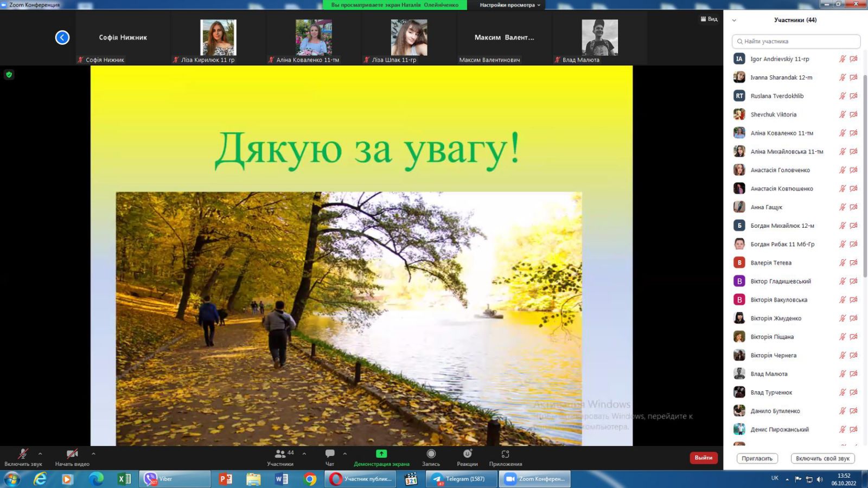
Task: Select participant Богдан Рибак 11 Мб-Гр
Action: point(796,244)
